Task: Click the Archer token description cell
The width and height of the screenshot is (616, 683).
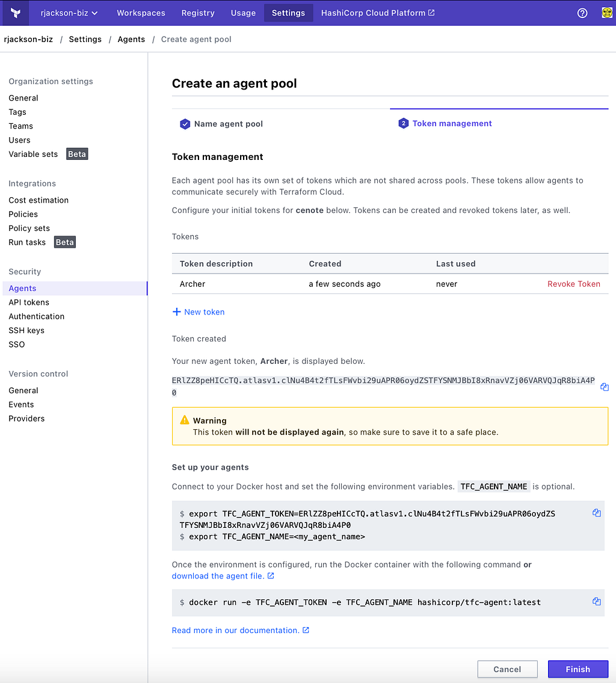Action: (x=192, y=284)
